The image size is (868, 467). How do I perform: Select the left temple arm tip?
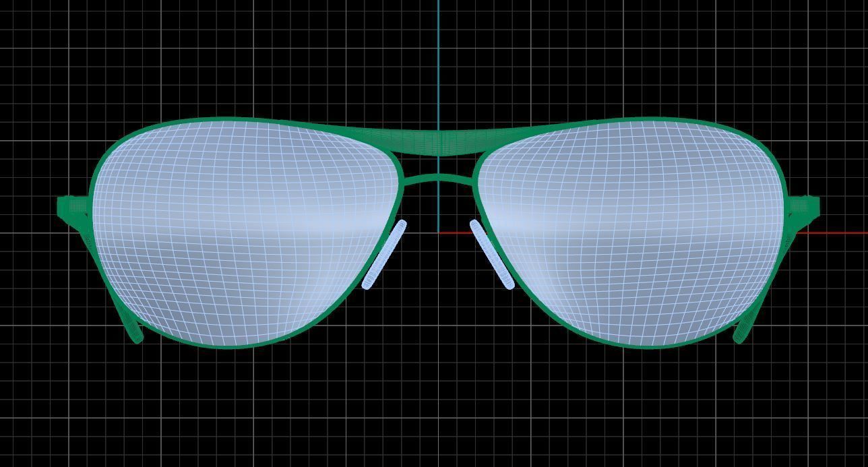point(135,332)
